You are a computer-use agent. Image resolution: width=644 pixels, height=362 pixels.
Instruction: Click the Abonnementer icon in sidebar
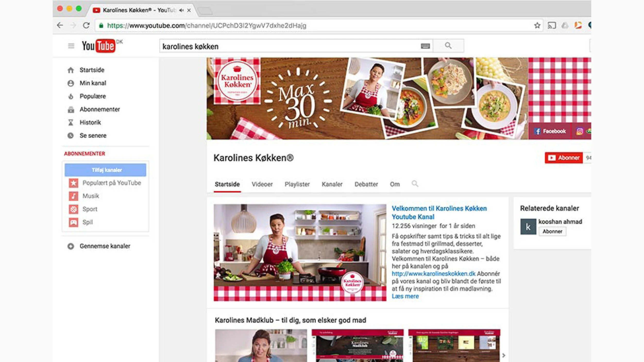[71, 109]
